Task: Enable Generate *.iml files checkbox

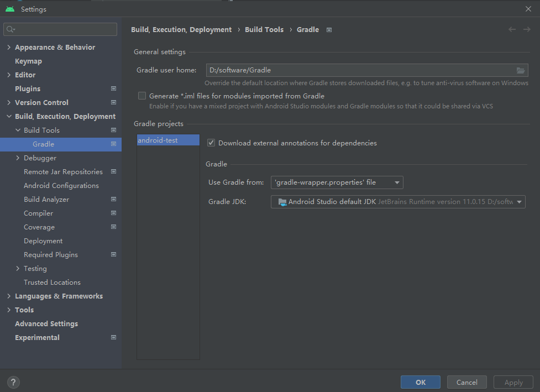Action: pos(142,96)
